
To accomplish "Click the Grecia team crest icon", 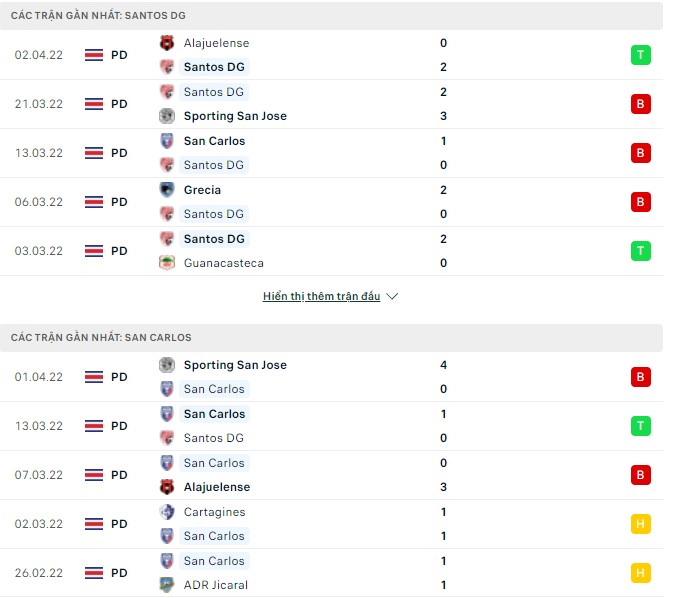I will coord(167,190).
